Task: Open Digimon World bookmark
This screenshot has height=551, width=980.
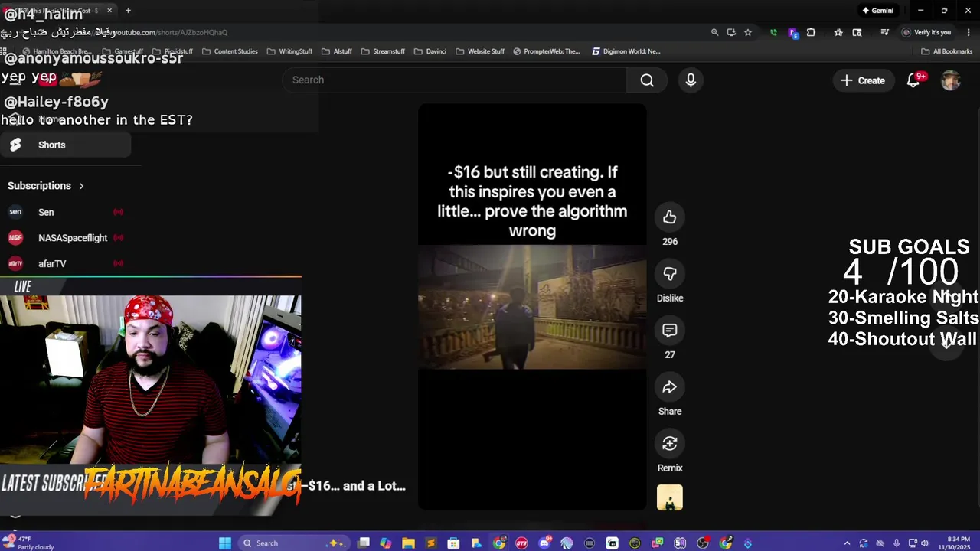Action: coord(626,51)
